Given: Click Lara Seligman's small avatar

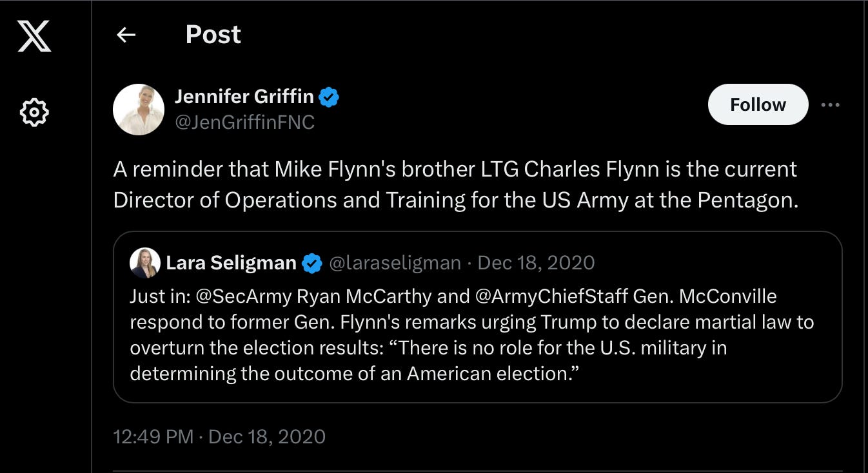Looking at the screenshot, I should click(144, 263).
